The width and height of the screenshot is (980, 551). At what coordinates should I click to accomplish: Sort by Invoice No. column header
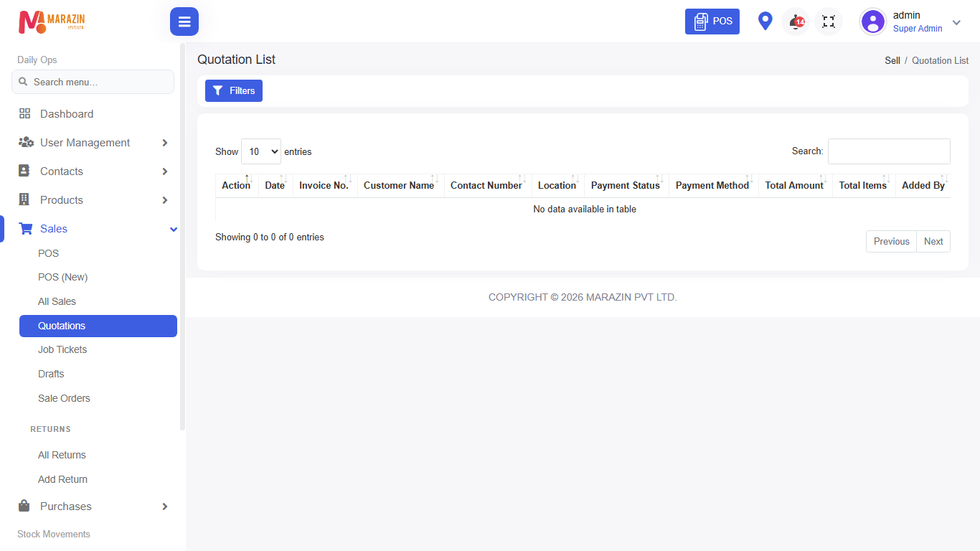[325, 185]
